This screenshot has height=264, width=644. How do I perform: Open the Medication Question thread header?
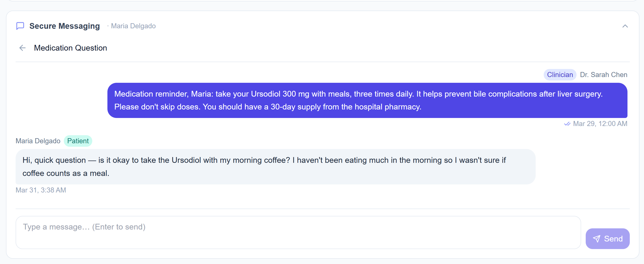pyautogui.click(x=70, y=48)
